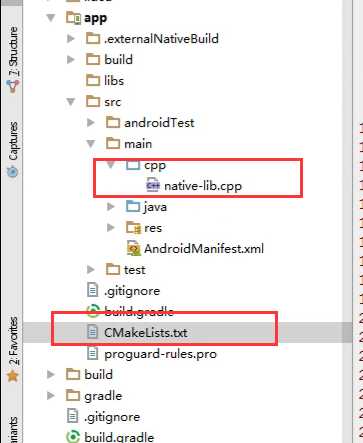
Task: Select the androidTest label
Action: [x=159, y=123]
